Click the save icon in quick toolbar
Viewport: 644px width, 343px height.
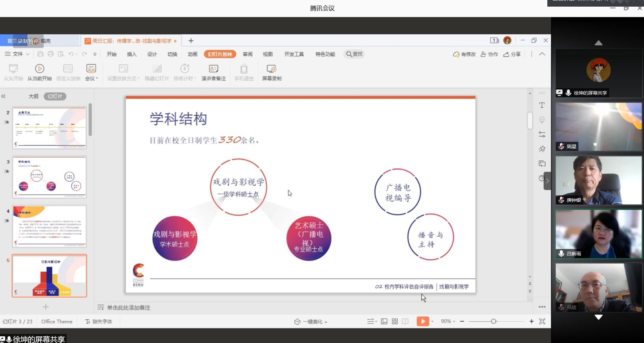pyautogui.click(x=40, y=54)
